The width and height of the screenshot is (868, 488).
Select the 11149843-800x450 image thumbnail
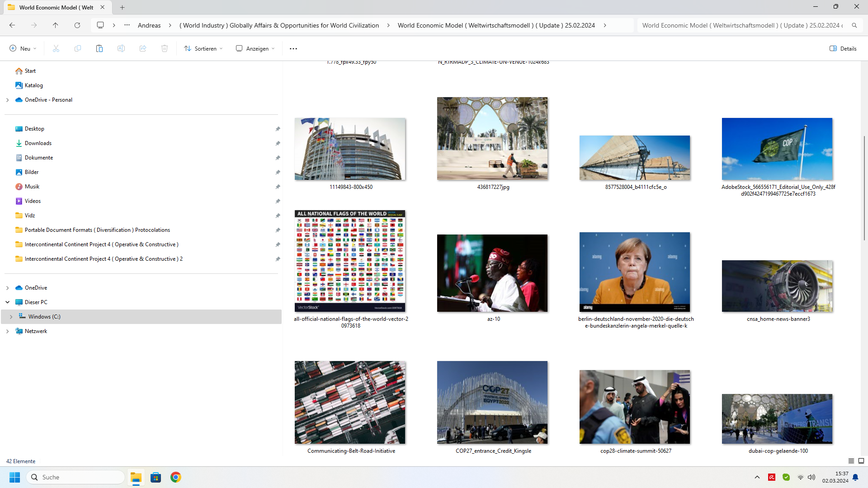[x=350, y=149]
